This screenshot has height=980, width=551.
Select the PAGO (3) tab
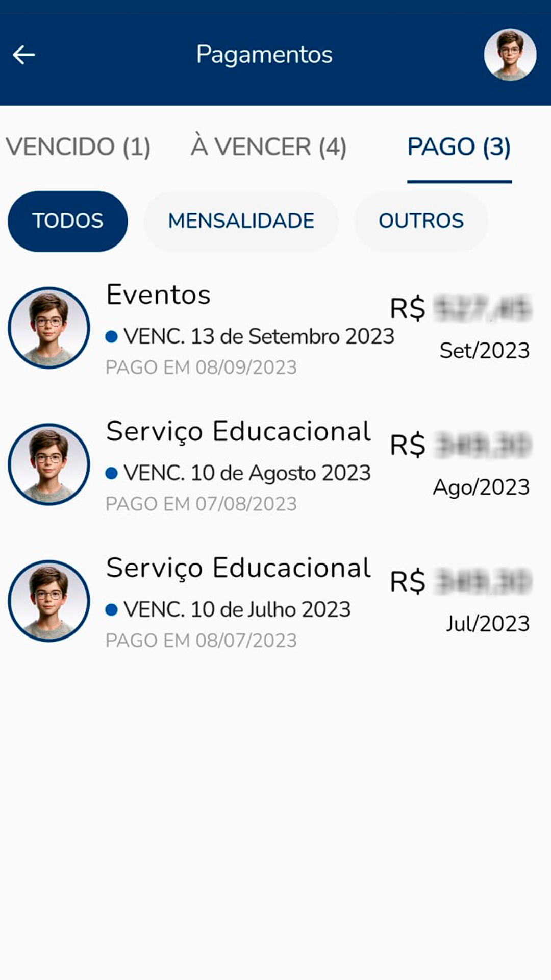point(459,147)
